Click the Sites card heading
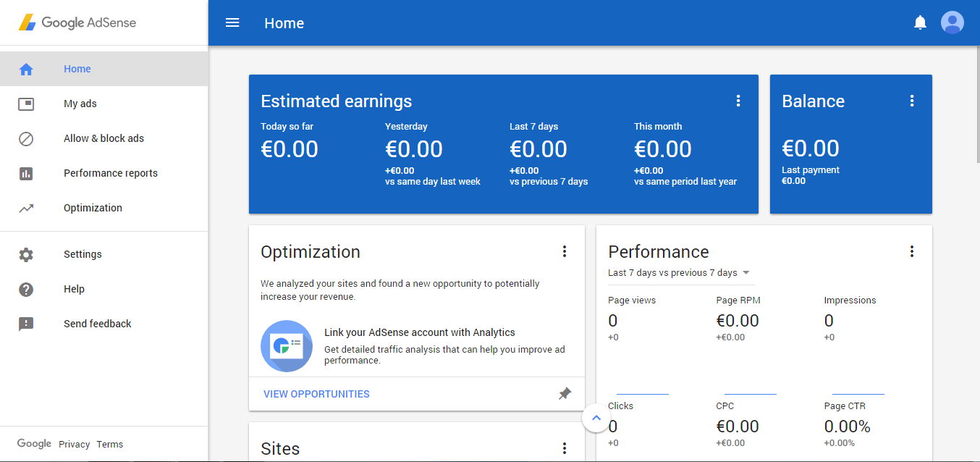Viewport: 980px width, 462px height. [280, 449]
